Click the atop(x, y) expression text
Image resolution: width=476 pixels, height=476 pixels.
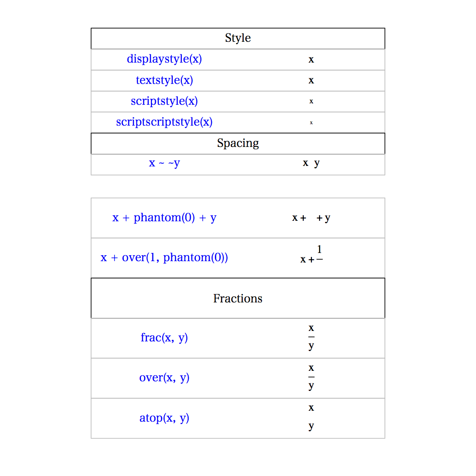164,418
